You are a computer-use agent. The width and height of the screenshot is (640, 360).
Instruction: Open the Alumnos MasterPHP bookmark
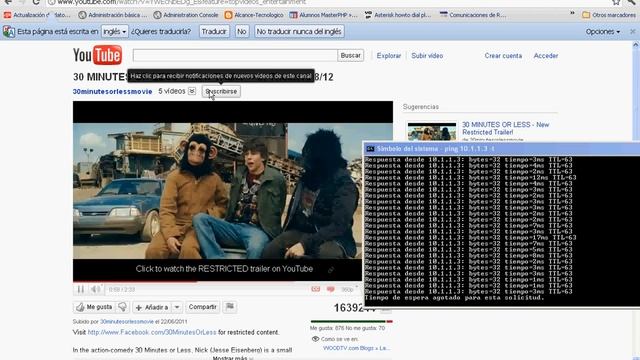click(323, 15)
